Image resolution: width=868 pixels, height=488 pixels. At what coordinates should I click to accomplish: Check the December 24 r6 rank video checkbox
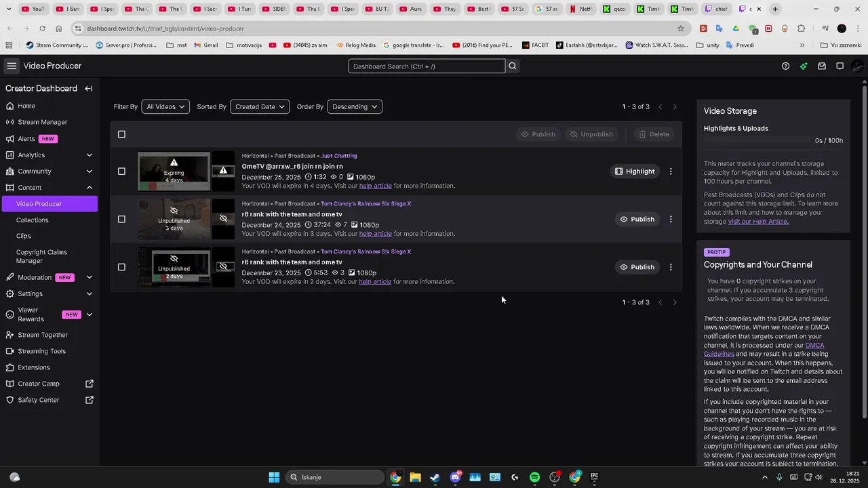tap(121, 219)
